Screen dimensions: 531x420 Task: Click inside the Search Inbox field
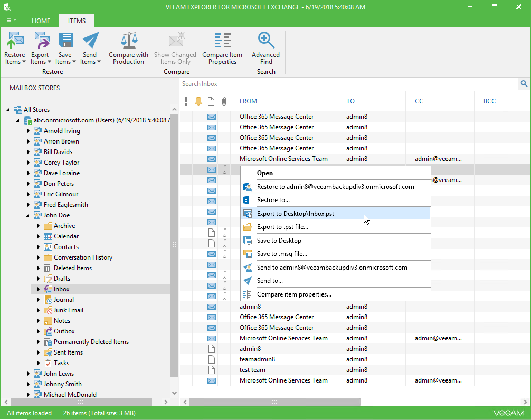click(x=349, y=83)
